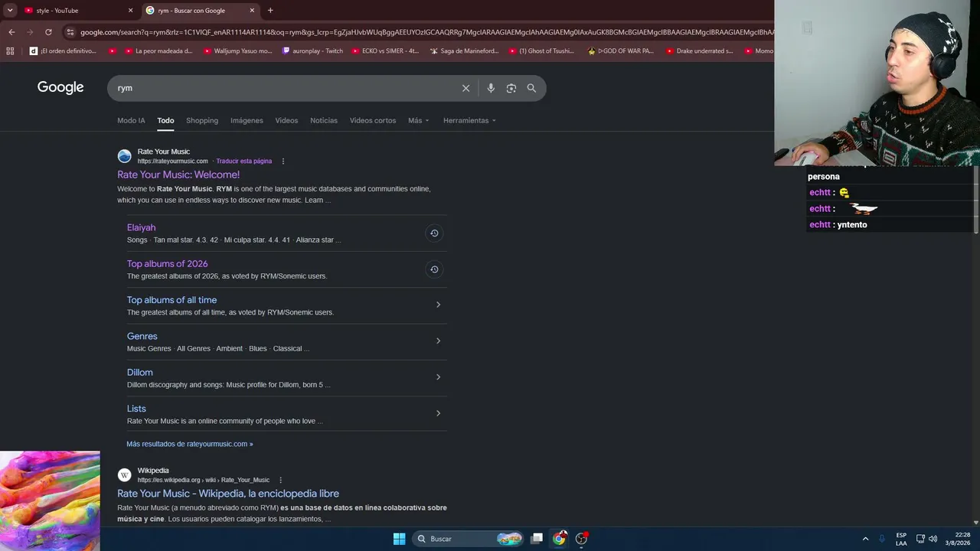Switch to Noticias results
The width and height of the screenshot is (980, 551).
coord(324,121)
